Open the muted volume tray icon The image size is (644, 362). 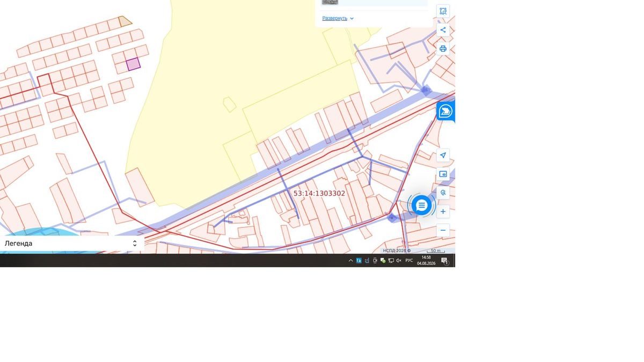399,261
